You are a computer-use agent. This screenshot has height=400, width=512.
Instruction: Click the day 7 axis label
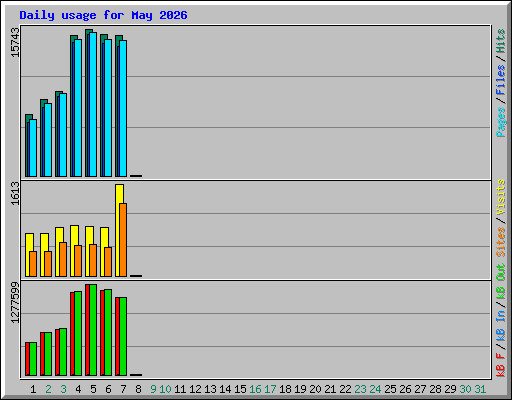point(123,389)
